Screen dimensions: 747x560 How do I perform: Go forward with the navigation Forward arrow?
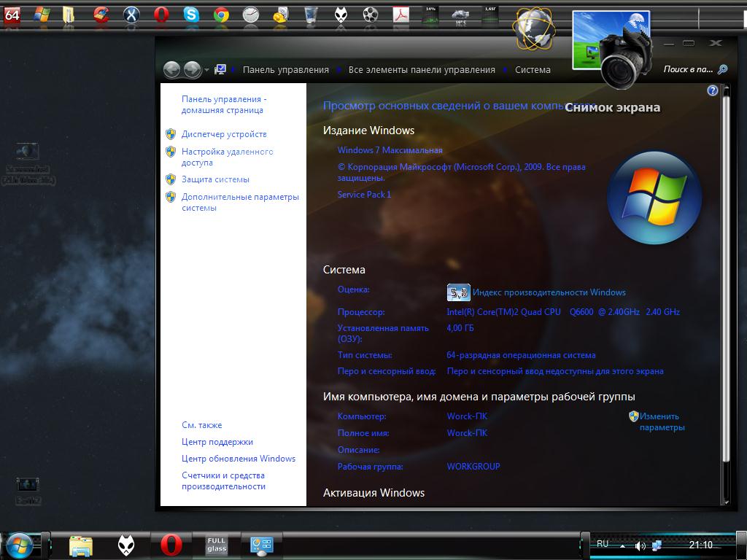coord(193,69)
